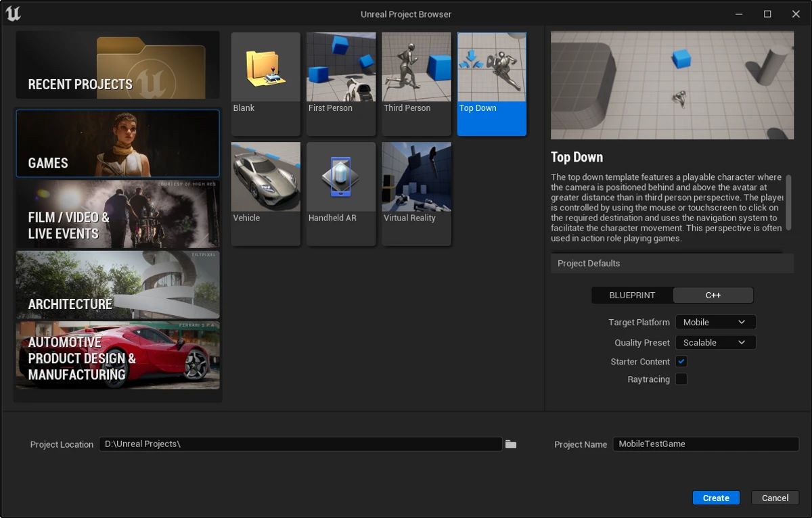
Task: Open the Recent Projects category
Action: pos(118,65)
